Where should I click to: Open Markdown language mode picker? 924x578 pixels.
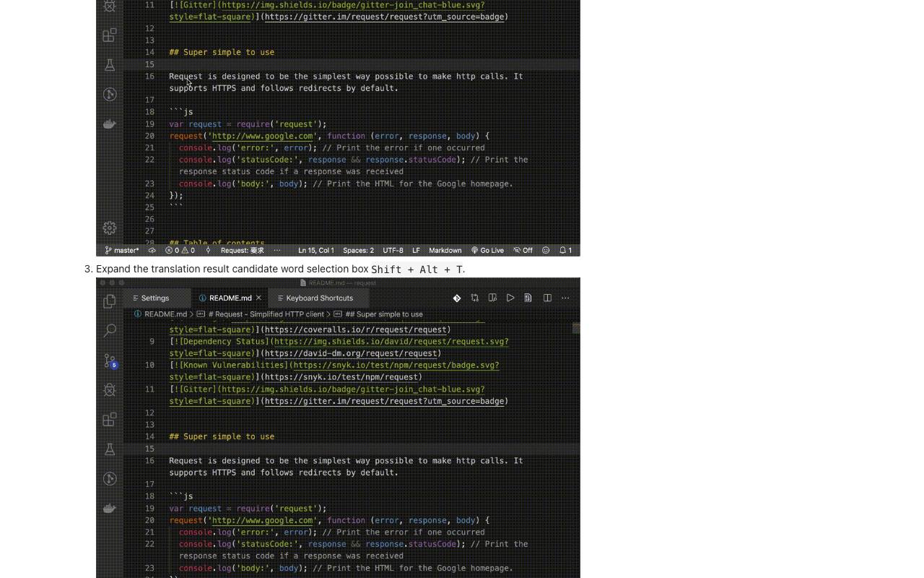[x=445, y=251]
